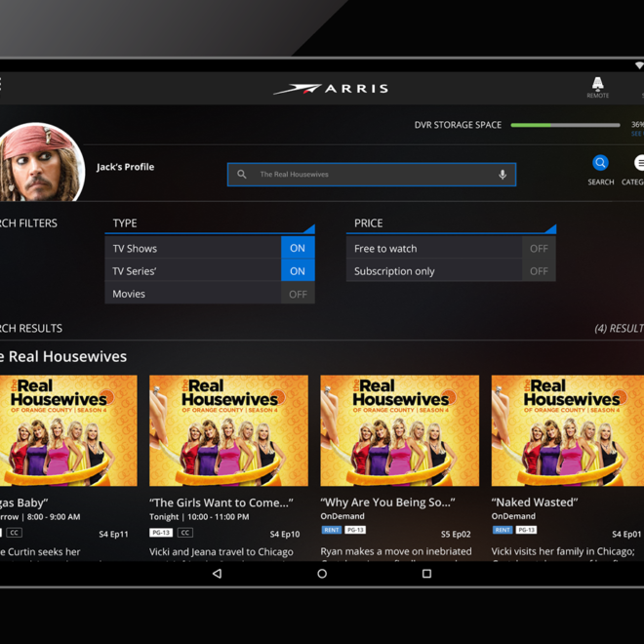644x644 pixels.
Task: Open Jack's profile avatar picture
Action: (40, 163)
